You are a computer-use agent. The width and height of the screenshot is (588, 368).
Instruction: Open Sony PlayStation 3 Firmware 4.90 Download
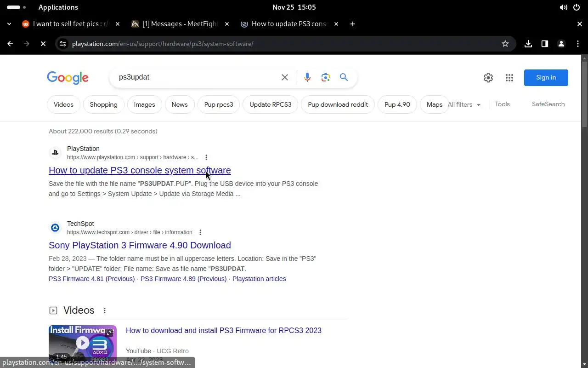(x=140, y=245)
